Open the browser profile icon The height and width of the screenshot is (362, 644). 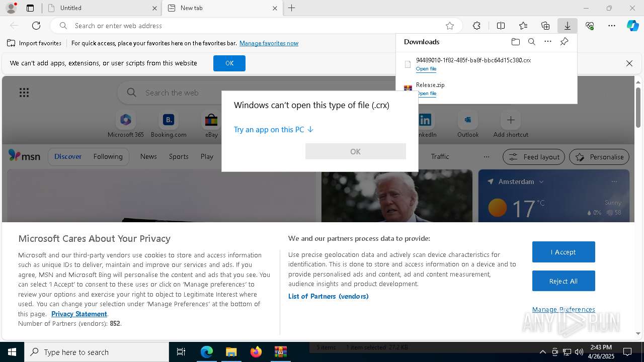point(11,8)
